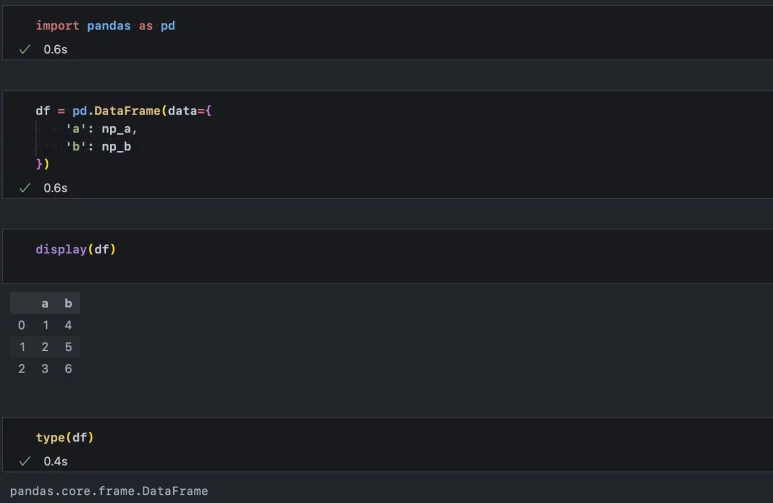Click column header 'a' in the output table
773x503 pixels.
pyautogui.click(x=45, y=303)
